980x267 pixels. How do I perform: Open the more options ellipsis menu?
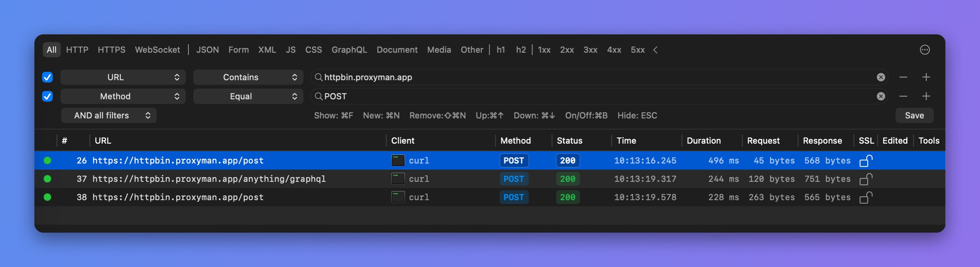[x=925, y=50]
